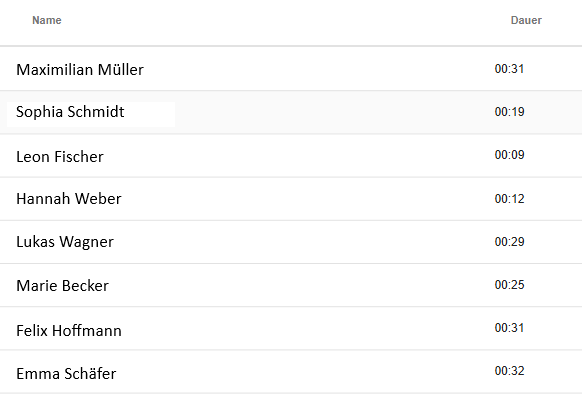Click the Müller surname in the first row
Viewport: 582px width, 398px height.
tap(121, 69)
